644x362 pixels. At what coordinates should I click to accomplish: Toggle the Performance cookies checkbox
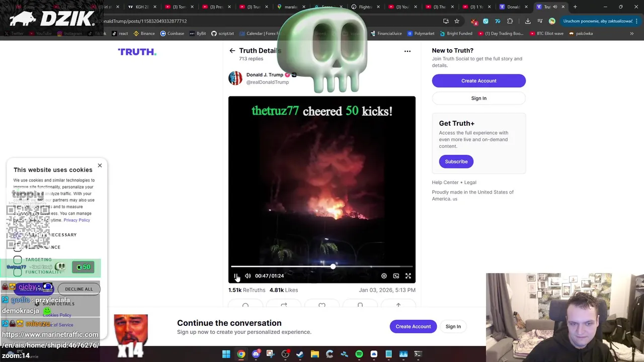[18, 247]
